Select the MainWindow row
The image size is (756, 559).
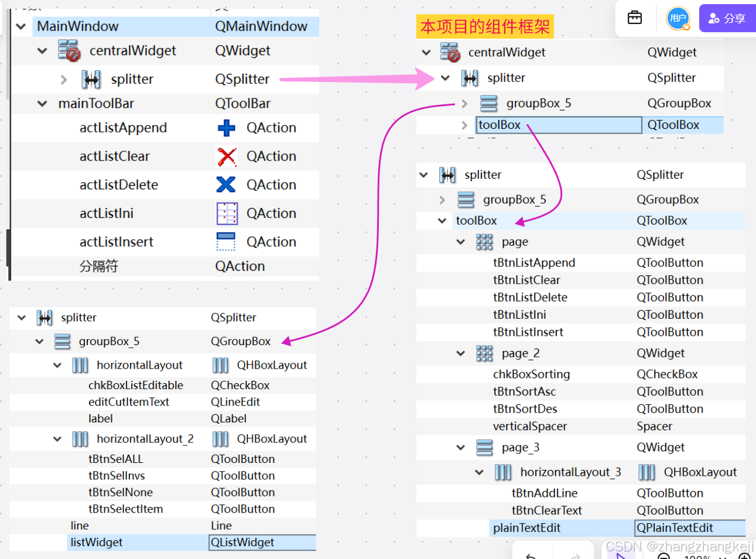click(176, 26)
